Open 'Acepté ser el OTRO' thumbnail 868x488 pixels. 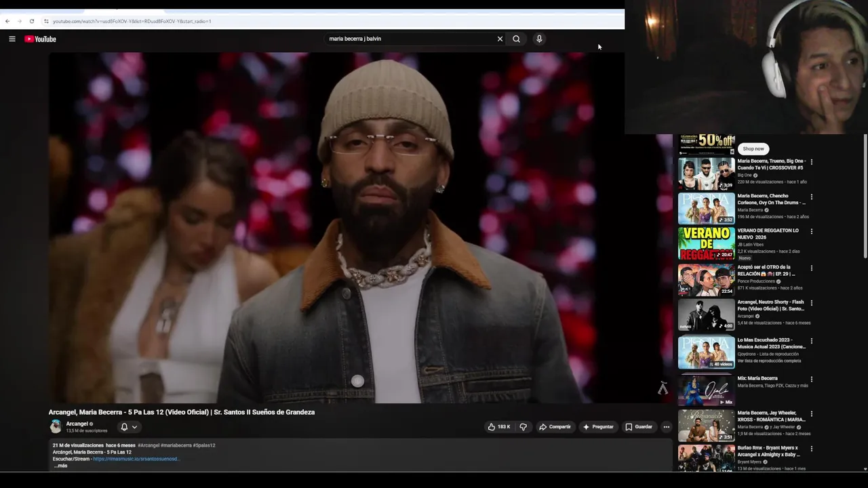[706, 280]
